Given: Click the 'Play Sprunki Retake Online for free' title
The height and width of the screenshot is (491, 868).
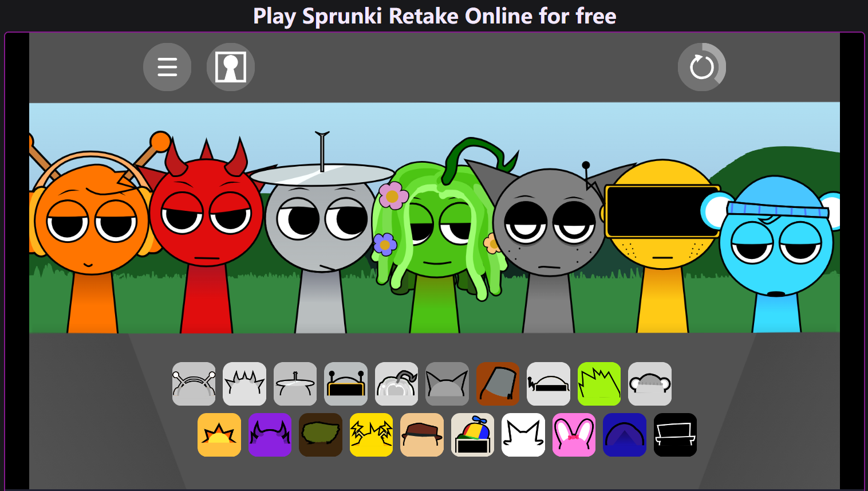Looking at the screenshot, I should pos(435,16).
